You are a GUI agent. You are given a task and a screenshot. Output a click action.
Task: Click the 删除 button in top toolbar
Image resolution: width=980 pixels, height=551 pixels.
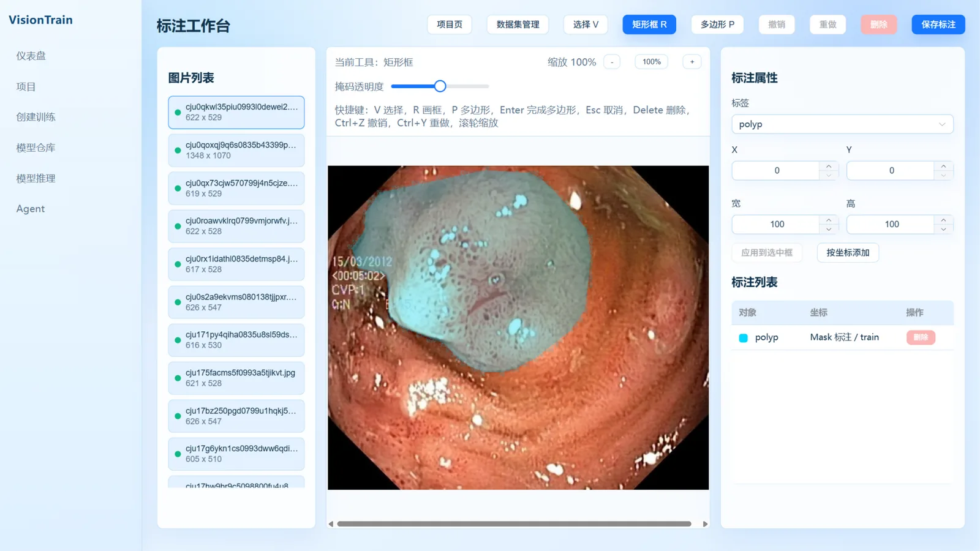[879, 24]
